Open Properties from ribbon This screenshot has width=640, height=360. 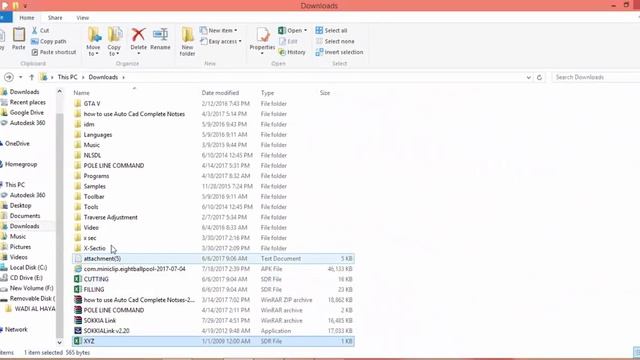(x=262, y=39)
